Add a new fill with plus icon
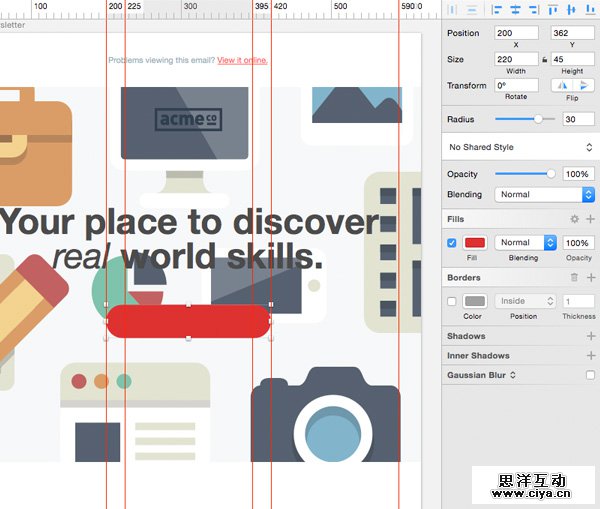600x509 pixels. pyautogui.click(x=590, y=219)
